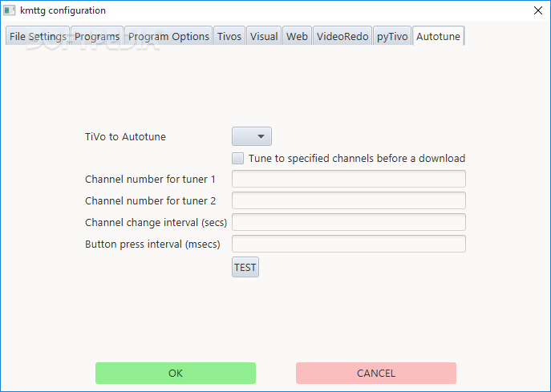Screen dimensions: 551x392
Task: Enable tune to specified channels checkbox
Action: coord(237,158)
